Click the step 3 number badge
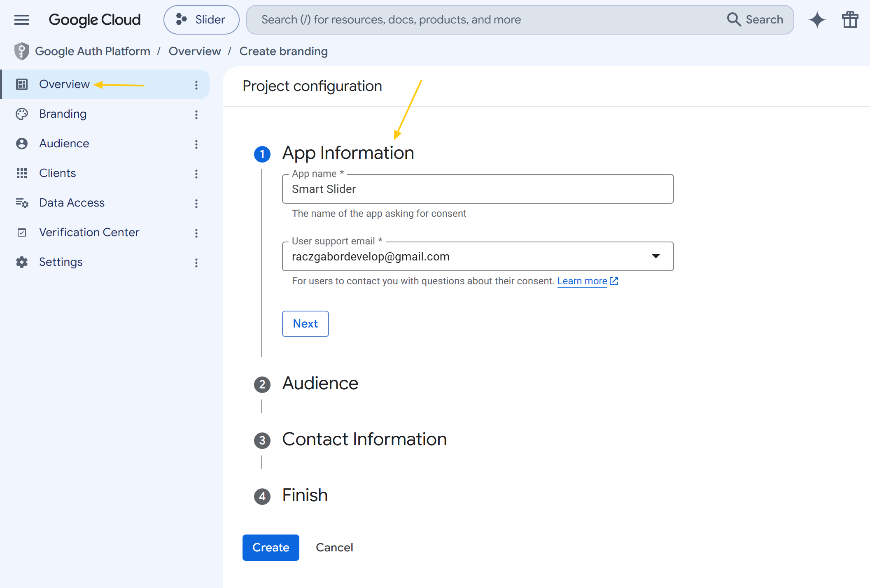The image size is (870, 588). pos(262,441)
